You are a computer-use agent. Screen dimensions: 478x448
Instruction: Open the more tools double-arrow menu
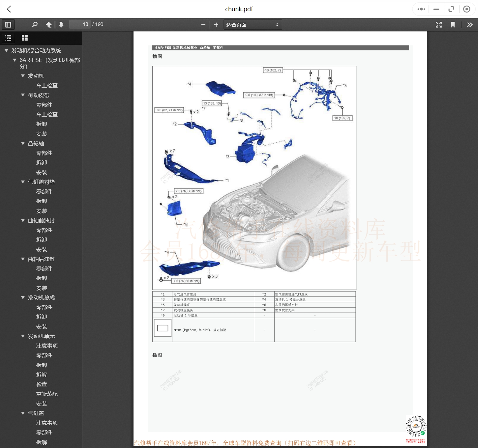[x=470, y=25]
